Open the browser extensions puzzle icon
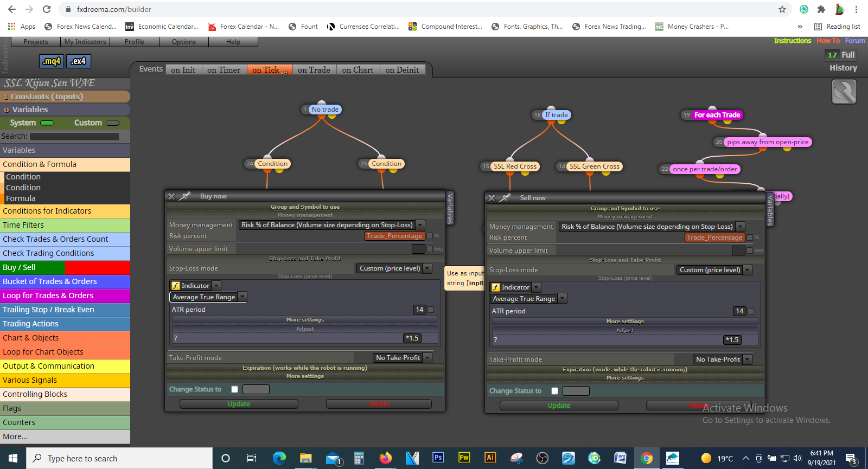The image size is (868, 469). coord(821,9)
